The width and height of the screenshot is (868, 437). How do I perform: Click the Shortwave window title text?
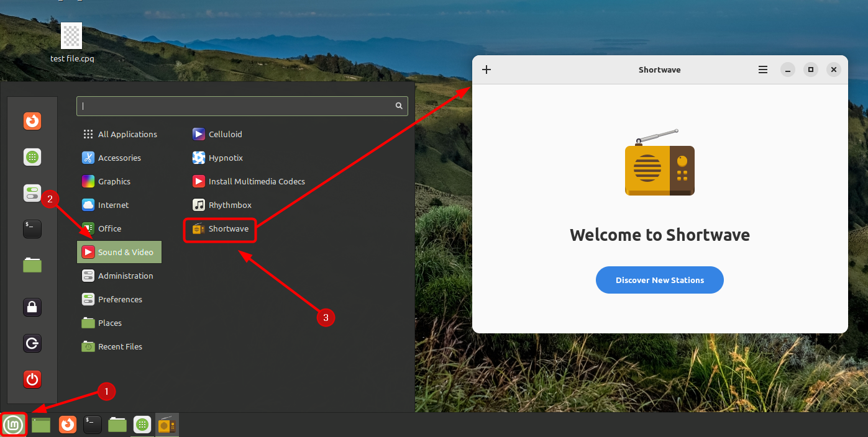660,70
